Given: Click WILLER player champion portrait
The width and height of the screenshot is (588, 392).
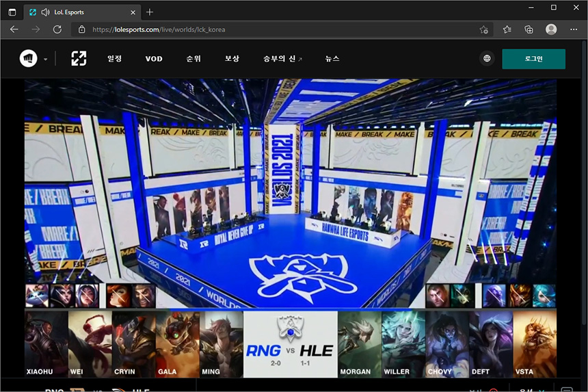Looking at the screenshot, I should [403, 344].
